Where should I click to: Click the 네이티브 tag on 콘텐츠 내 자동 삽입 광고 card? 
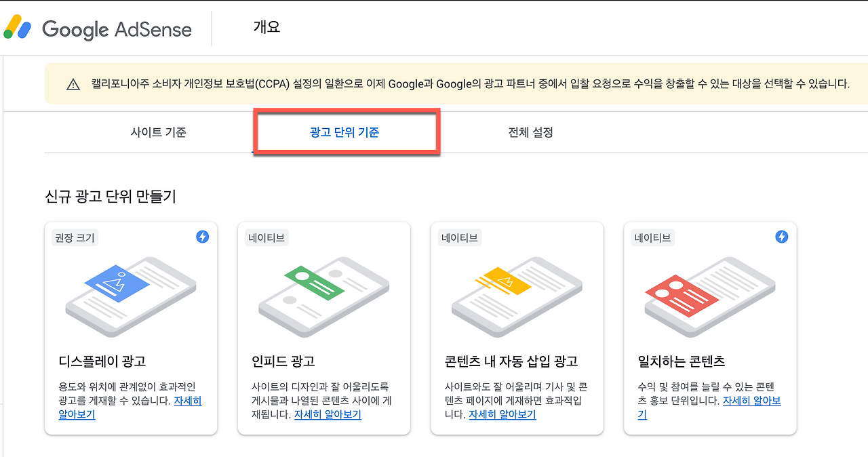tap(460, 237)
